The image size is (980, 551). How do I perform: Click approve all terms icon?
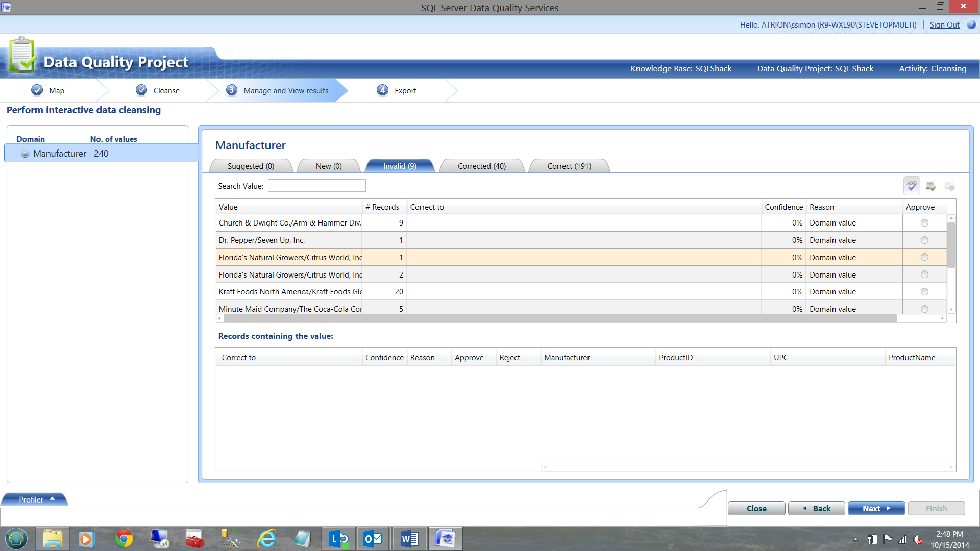pyautogui.click(x=930, y=186)
